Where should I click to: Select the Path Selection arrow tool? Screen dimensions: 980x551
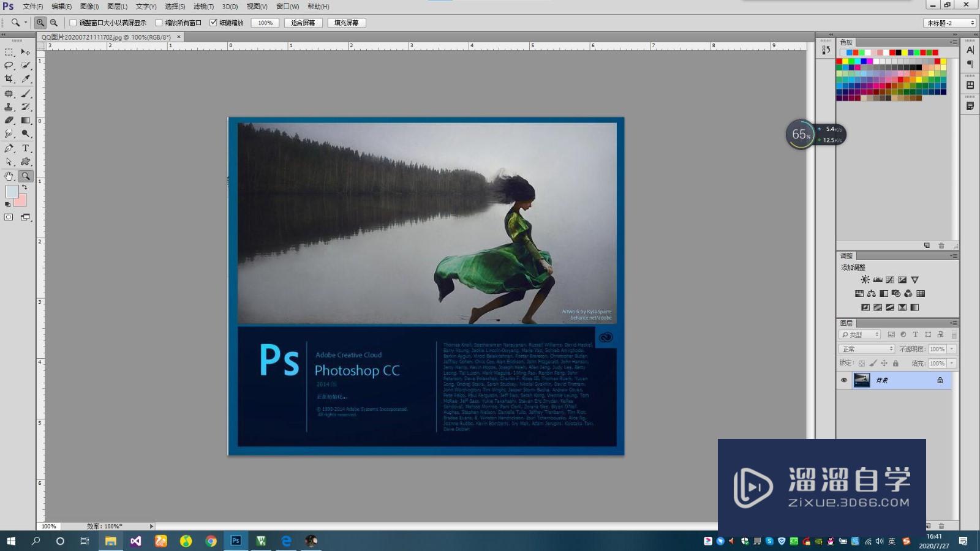9,162
